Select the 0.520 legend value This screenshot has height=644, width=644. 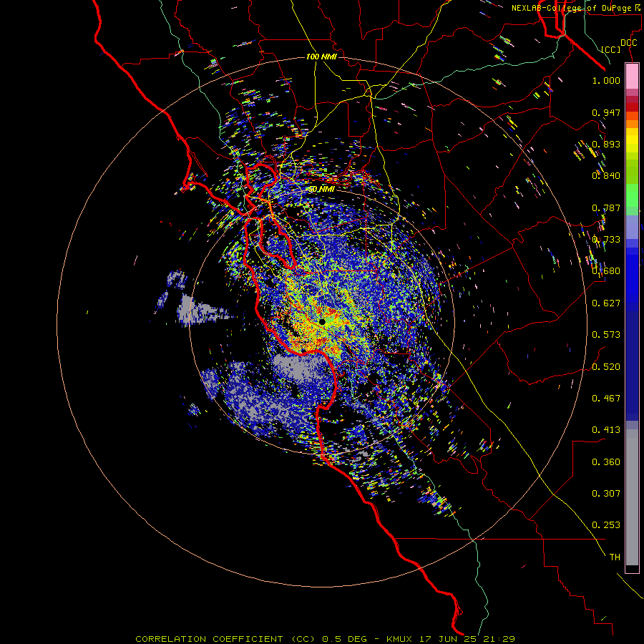tap(606, 367)
